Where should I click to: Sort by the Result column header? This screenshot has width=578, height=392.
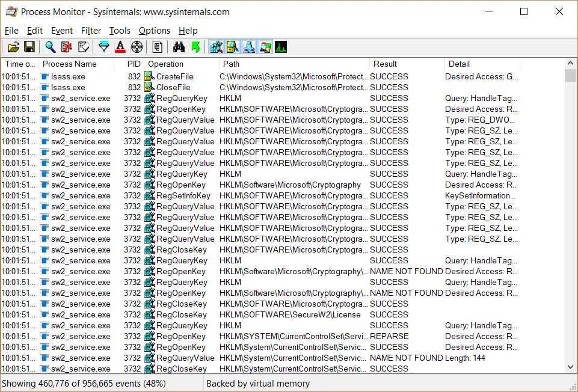[x=407, y=64]
